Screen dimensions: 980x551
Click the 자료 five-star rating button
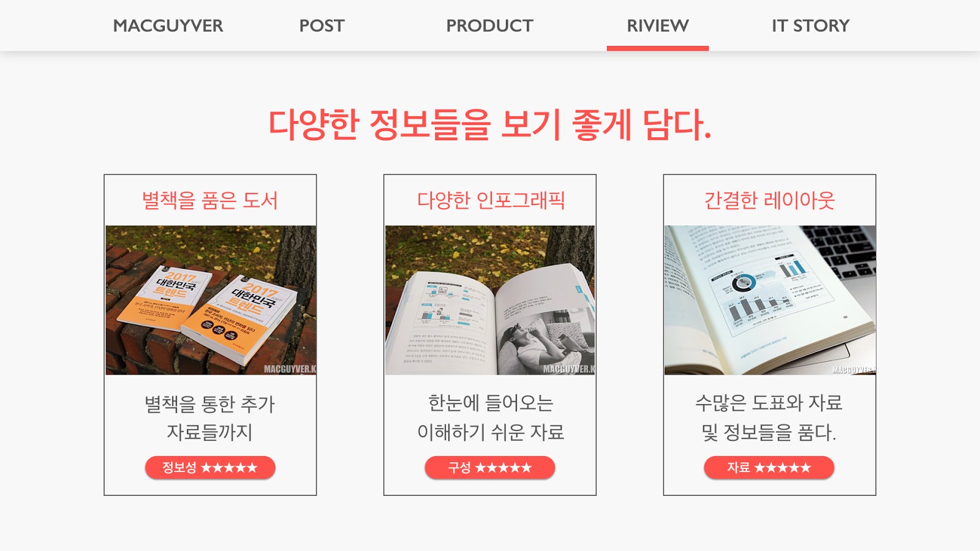point(769,468)
